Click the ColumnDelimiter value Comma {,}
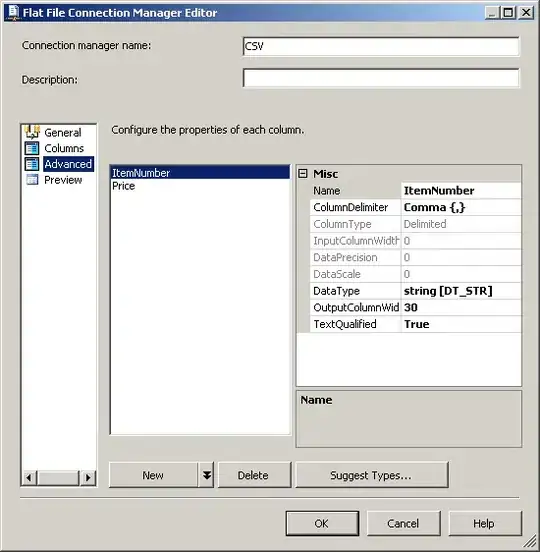540x552 pixels. click(x=461, y=207)
